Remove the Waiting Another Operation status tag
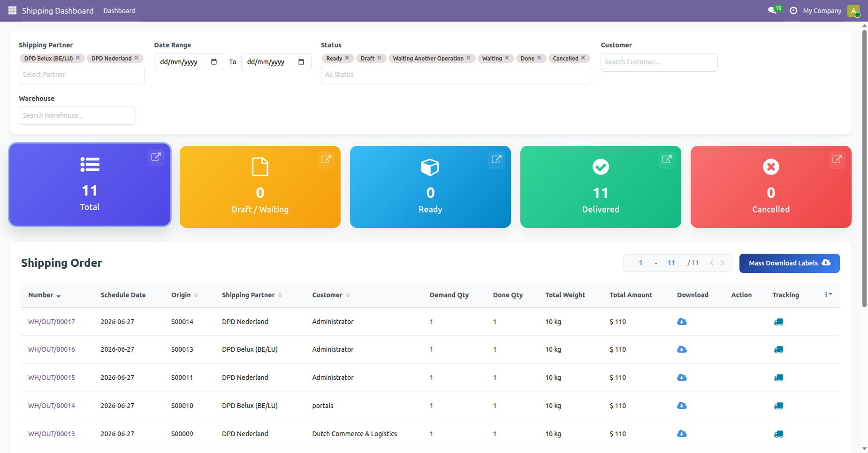868x453 pixels. [x=468, y=58]
